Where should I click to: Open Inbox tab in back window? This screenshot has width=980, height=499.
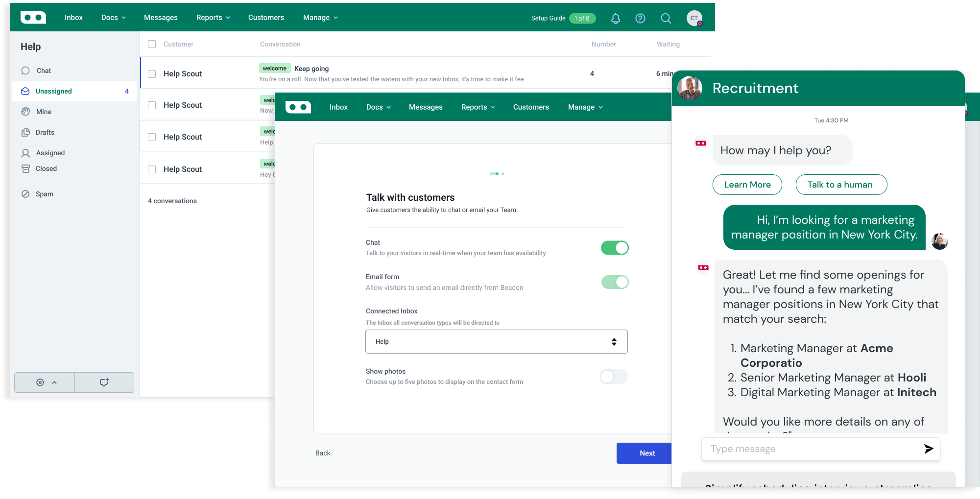pyautogui.click(x=73, y=18)
